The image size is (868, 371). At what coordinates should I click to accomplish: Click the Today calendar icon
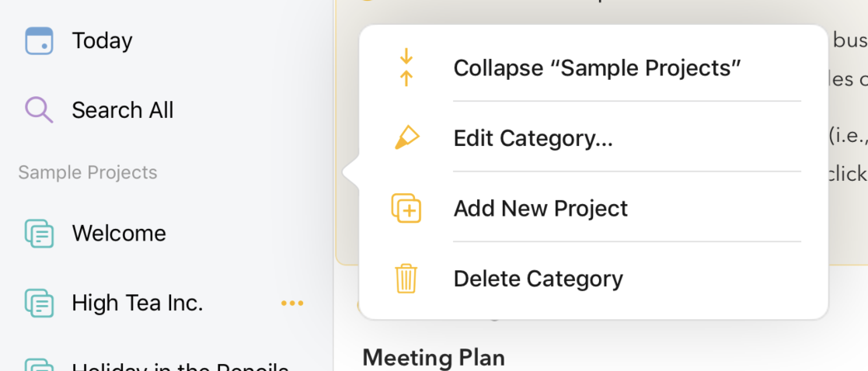click(x=39, y=41)
